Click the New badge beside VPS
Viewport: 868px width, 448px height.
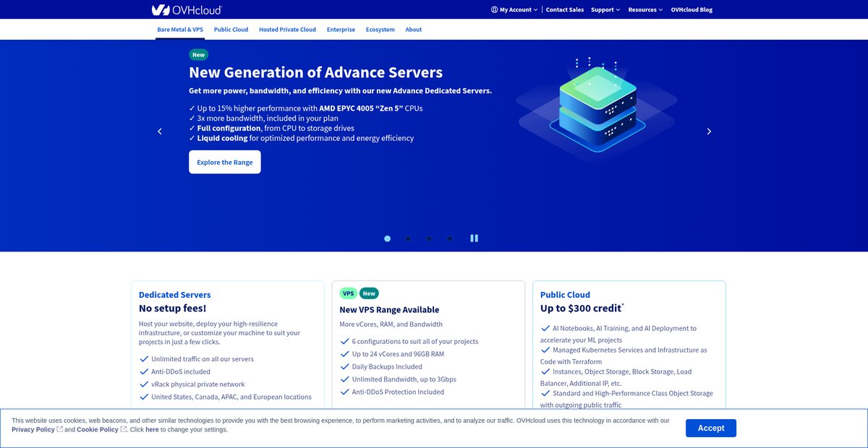(369, 293)
